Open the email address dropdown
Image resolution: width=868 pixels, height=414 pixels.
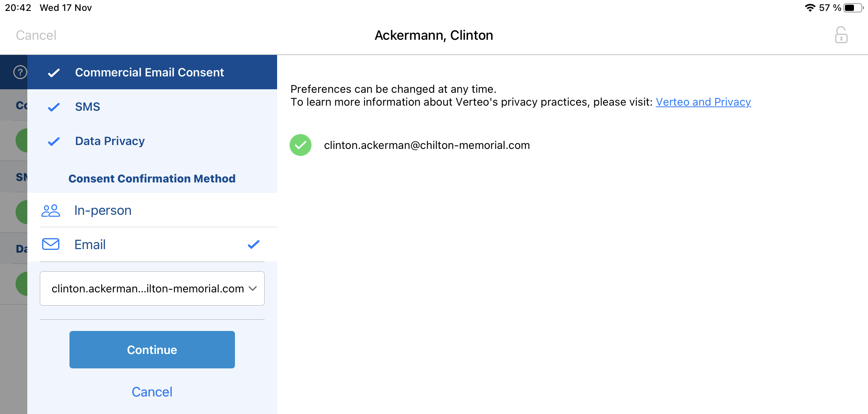pyautogui.click(x=148, y=288)
